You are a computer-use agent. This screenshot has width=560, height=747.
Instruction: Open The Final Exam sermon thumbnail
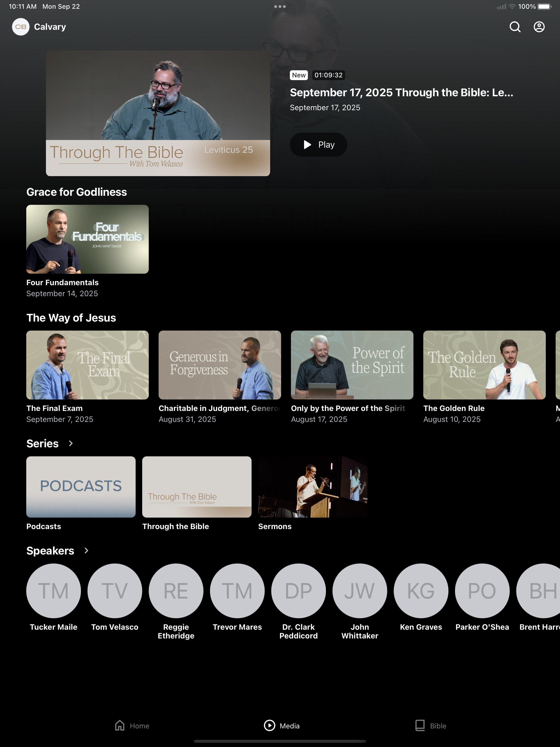click(x=87, y=365)
